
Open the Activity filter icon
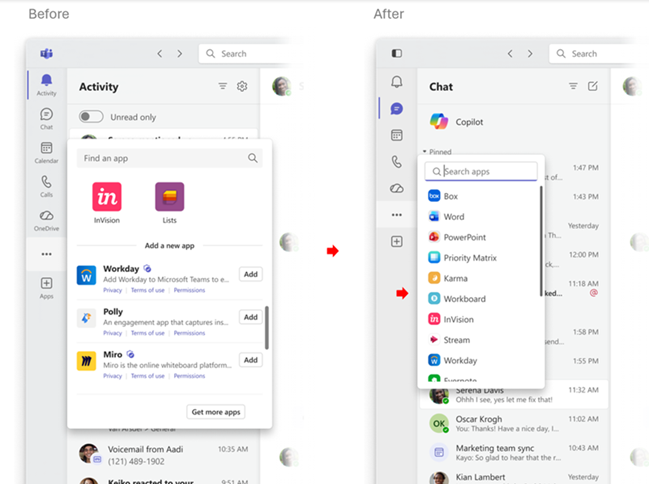tap(223, 86)
